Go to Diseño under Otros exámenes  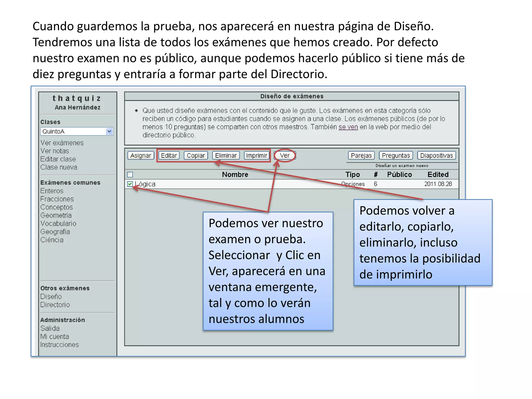pyautogui.click(x=51, y=296)
